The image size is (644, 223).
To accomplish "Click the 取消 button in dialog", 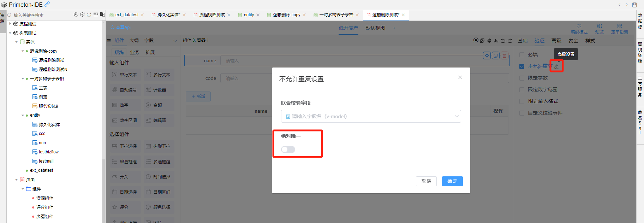I will click(426, 181).
